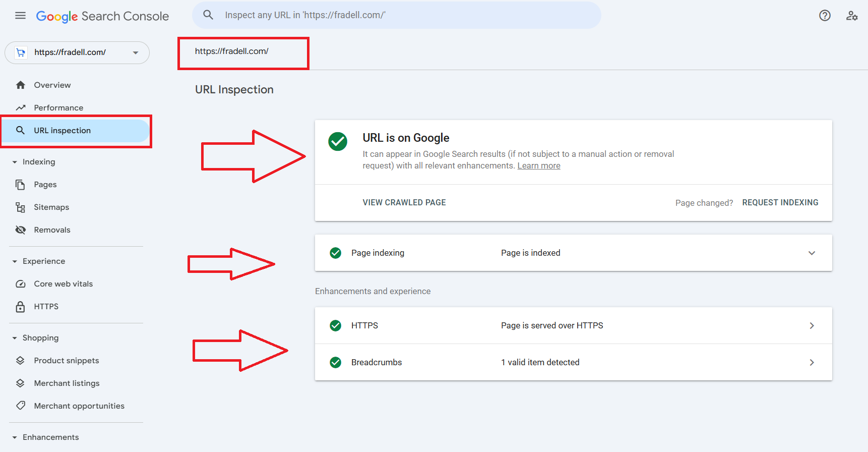Click VIEW CRAWLED PAGE button
The image size is (868, 452).
[x=404, y=203]
